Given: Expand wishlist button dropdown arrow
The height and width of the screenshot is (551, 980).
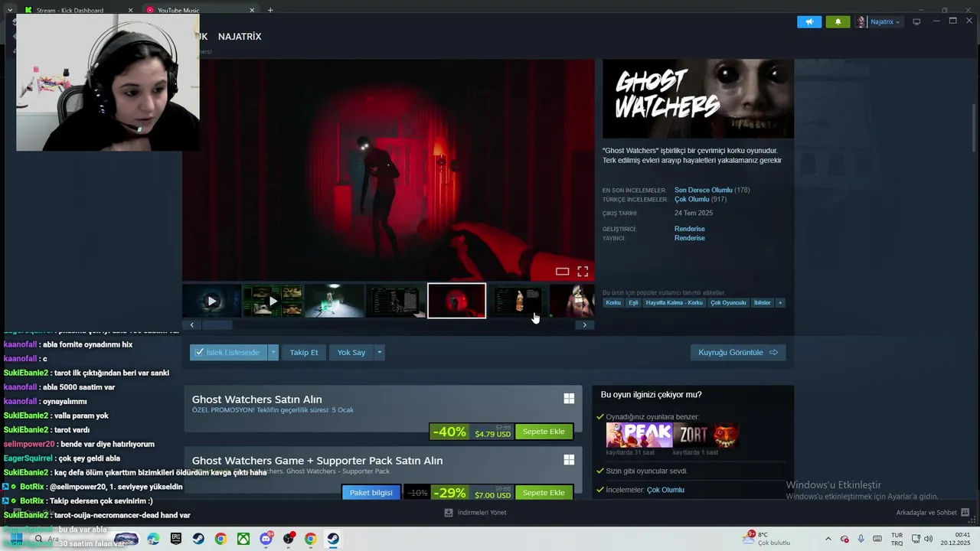Looking at the screenshot, I should [273, 353].
